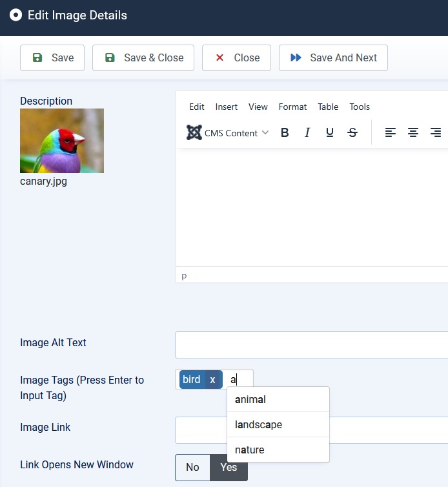Toggle underline formatting
Screen dimensions: 448x487
click(x=330, y=132)
